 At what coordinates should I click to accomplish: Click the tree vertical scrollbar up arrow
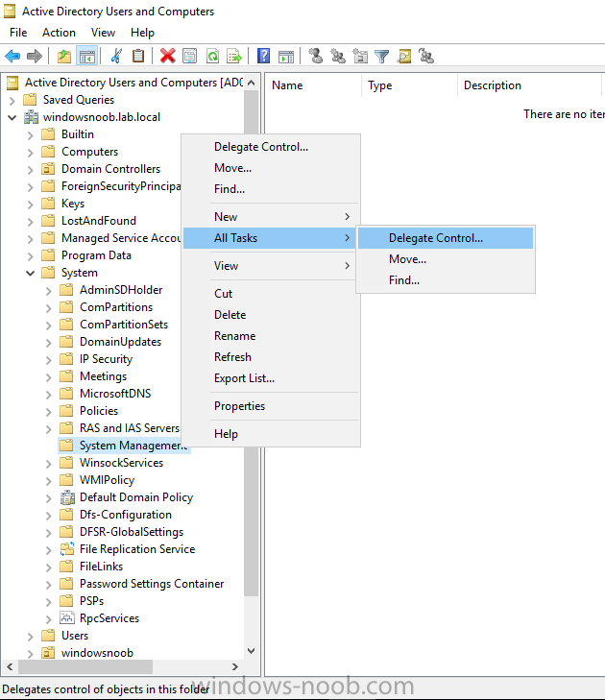[251, 83]
